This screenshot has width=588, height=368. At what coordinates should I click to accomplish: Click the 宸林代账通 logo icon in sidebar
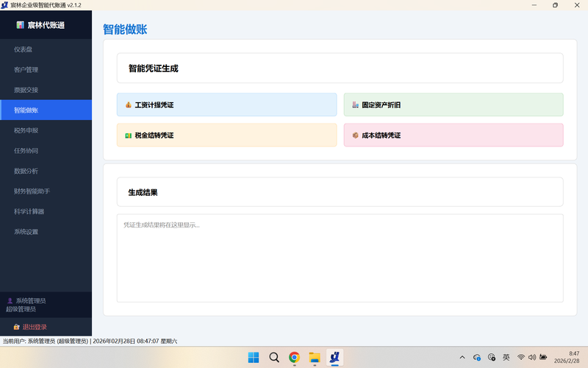tap(20, 25)
